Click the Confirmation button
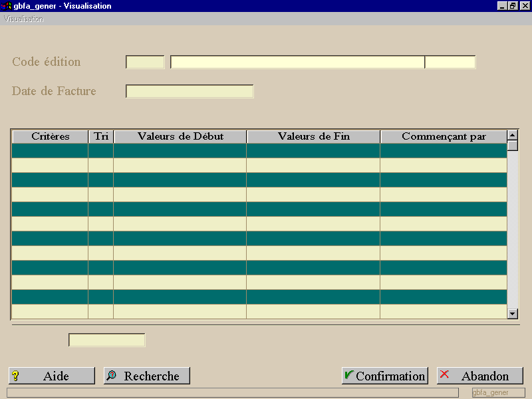Screen dimensions: 532x399 [385, 376]
